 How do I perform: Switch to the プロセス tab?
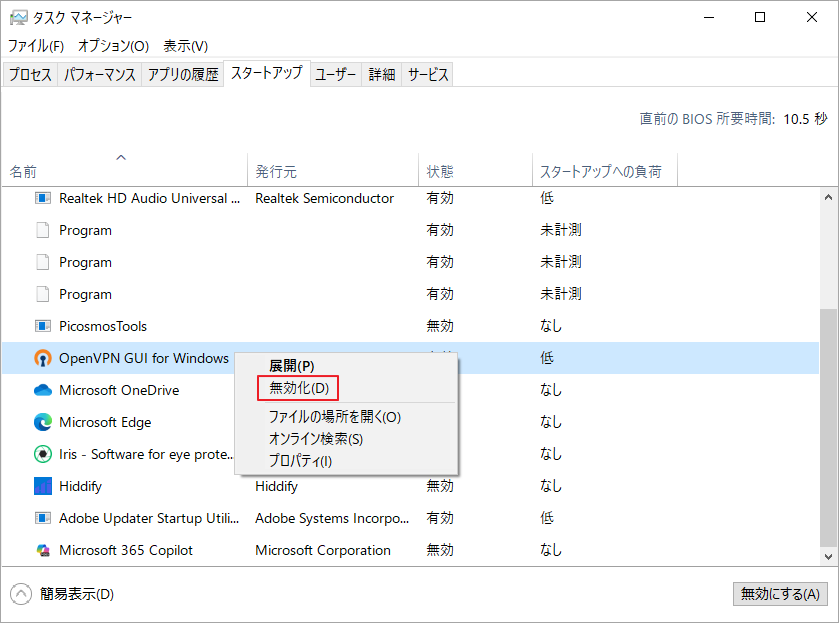pos(30,74)
